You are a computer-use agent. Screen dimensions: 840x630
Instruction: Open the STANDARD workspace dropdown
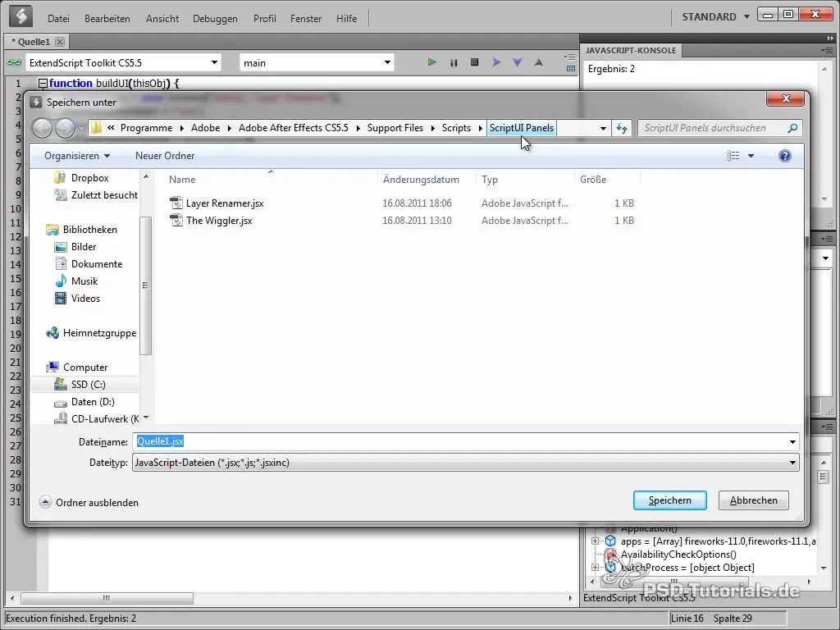pos(715,16)
